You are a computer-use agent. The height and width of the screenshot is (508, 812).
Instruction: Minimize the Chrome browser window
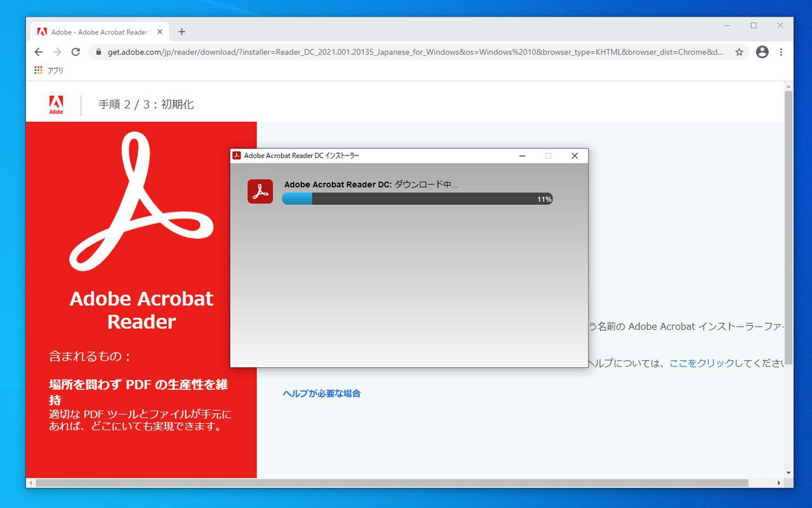(727, 25)
